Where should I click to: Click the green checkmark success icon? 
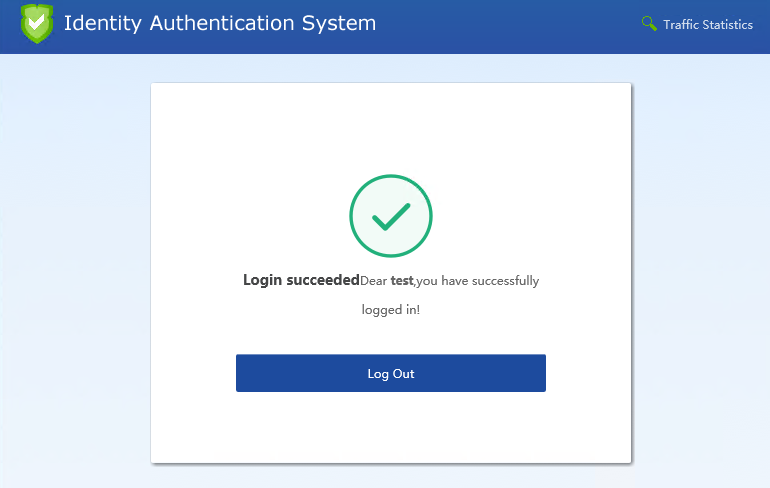[390, 215]
